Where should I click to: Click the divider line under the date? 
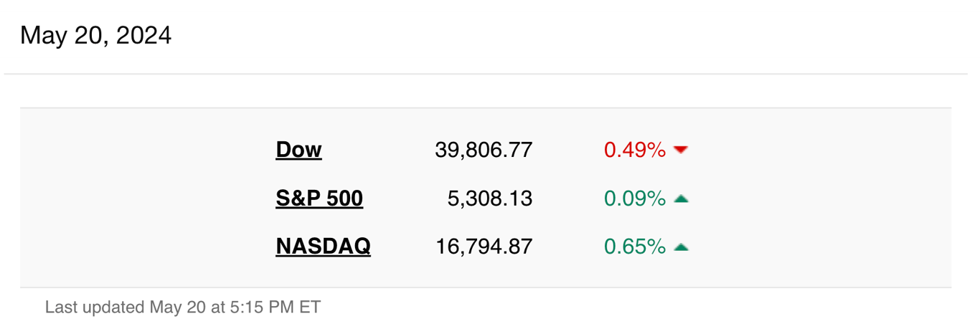[x=486, y=74]
